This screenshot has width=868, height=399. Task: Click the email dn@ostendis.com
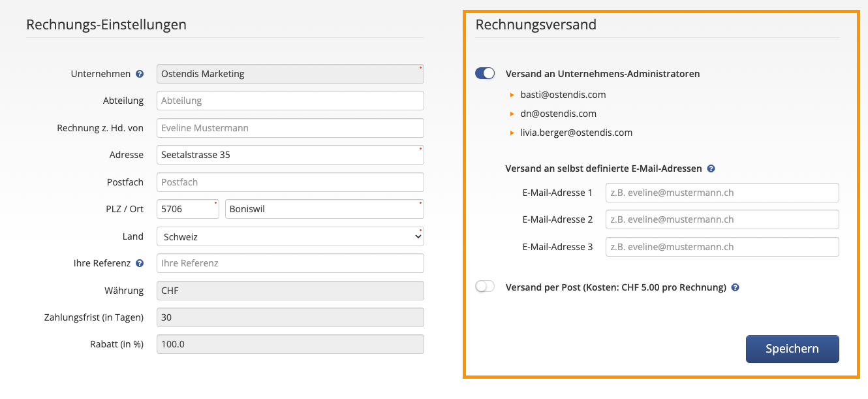[x=559, y=114]
